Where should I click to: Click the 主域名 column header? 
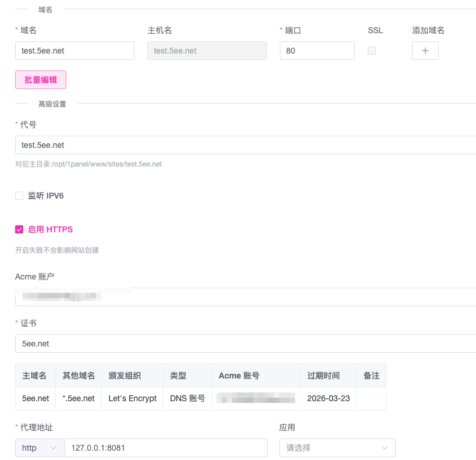coord(35,376)
